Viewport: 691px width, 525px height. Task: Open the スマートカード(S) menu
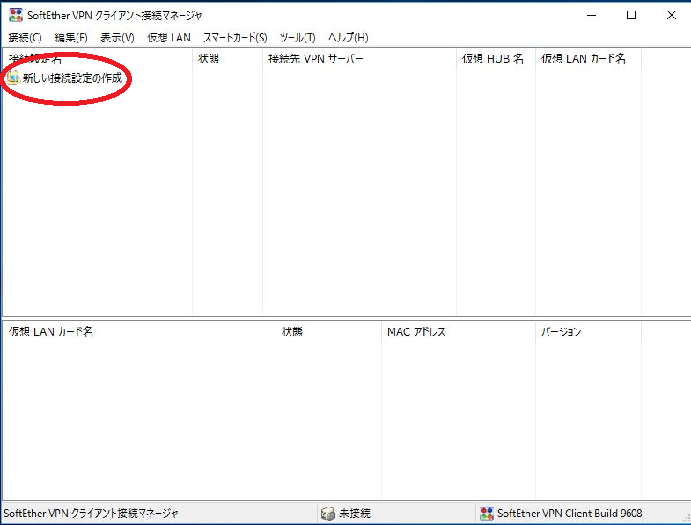[235, 37]
